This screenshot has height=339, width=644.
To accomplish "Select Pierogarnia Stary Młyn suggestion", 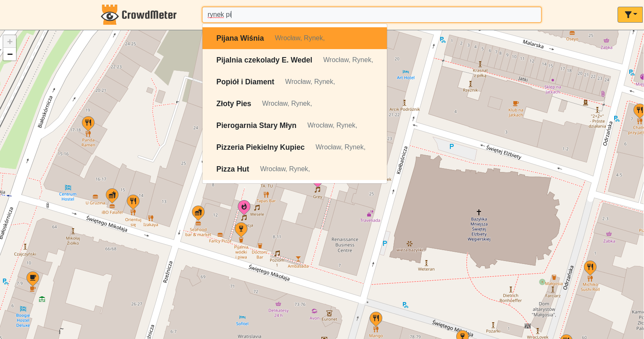I will (x=294, y=125).
